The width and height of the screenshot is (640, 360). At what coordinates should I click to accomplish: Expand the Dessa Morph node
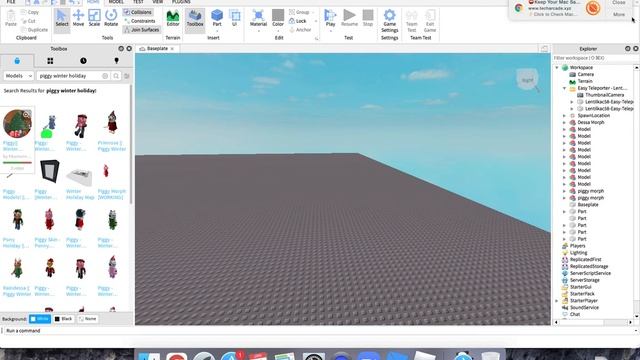tap(565, 122)
